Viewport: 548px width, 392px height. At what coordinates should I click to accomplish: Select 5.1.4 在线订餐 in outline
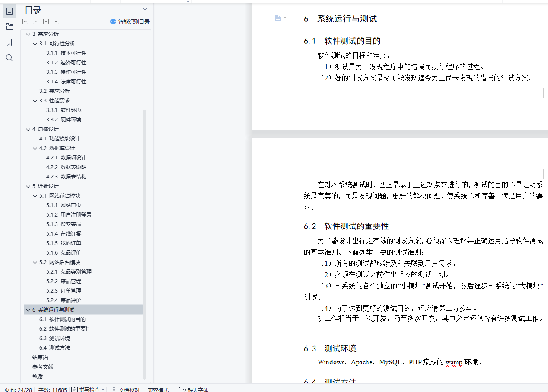click(x=64, y=234)
